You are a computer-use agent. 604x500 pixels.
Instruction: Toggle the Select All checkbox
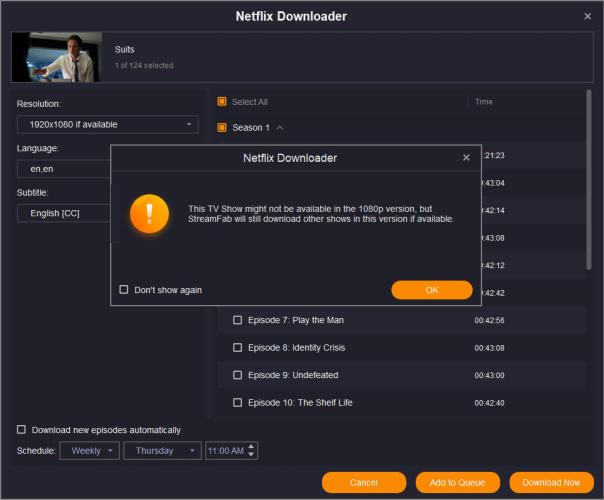click(222, 102)
